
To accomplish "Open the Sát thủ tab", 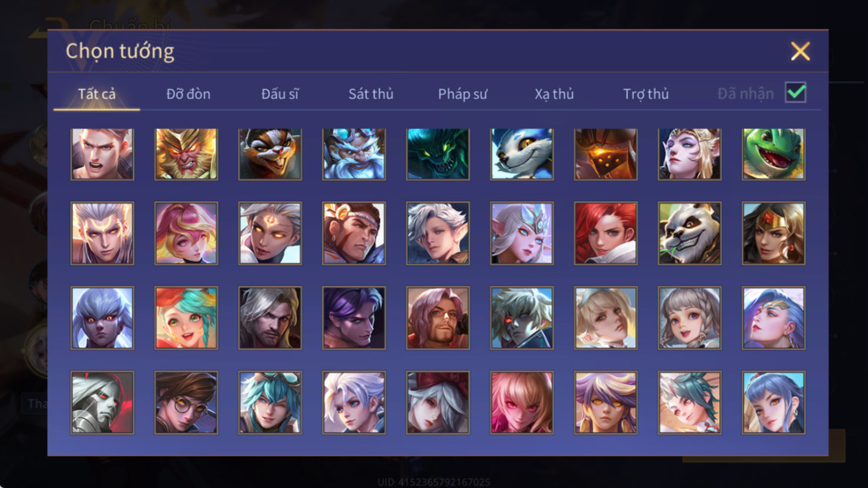I will [371, 94].
